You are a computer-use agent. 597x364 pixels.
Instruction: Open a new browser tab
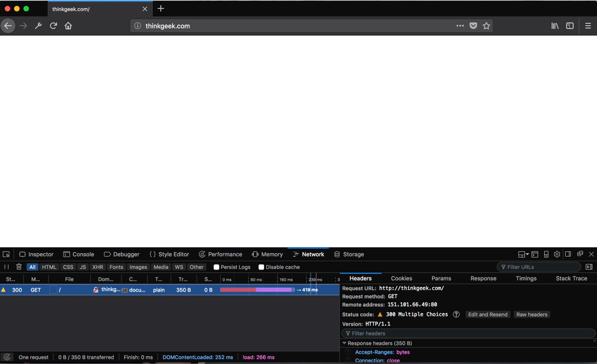(161, 8)
